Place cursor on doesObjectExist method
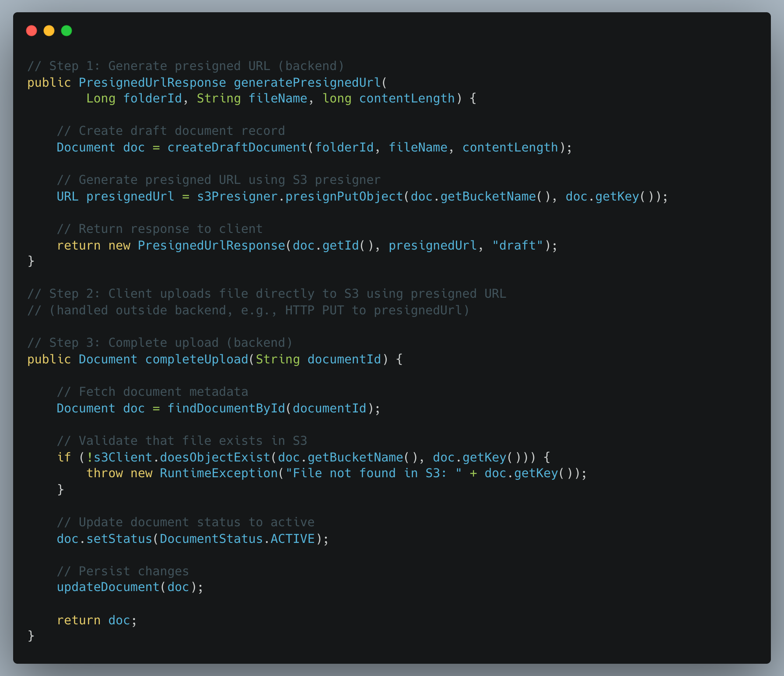This screenshot has width=784, height=676. pyautogui.click(x=215, y=458)
